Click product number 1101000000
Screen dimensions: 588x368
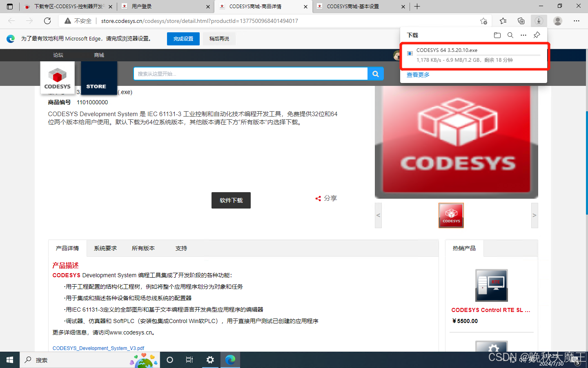[x=92, y=102]
